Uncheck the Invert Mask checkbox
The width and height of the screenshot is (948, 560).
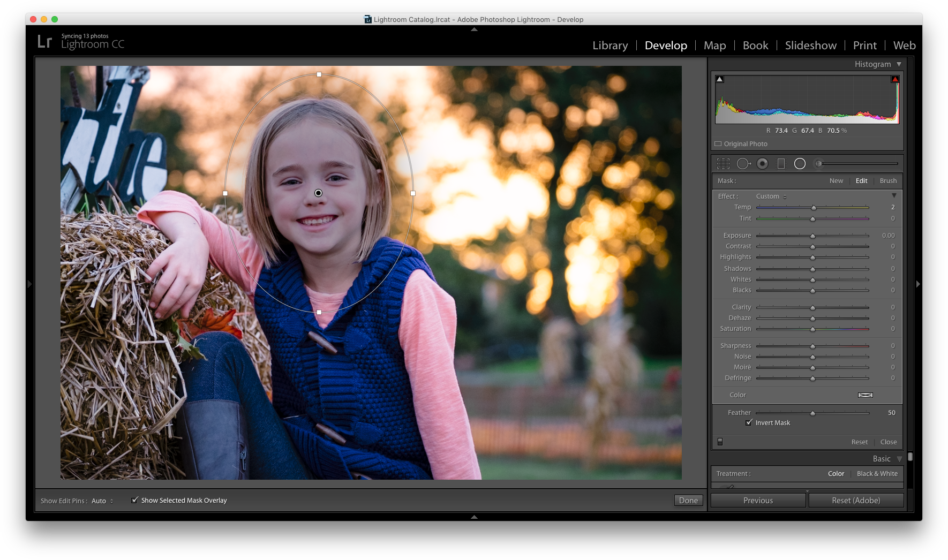[x=749, y=423]
